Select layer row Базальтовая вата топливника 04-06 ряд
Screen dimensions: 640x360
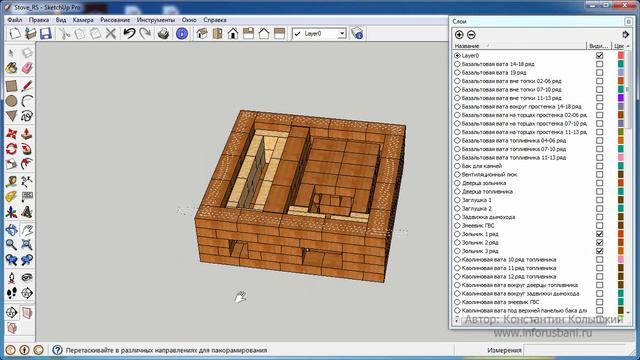pos(513,140)
